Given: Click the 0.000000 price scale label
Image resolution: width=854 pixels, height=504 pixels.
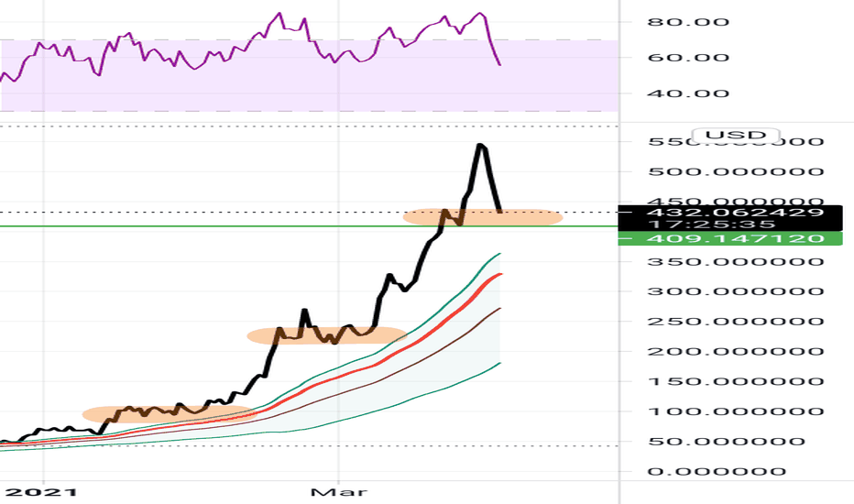Looking at the screenshot, I should pyautogui.click(x=717, y=471).
